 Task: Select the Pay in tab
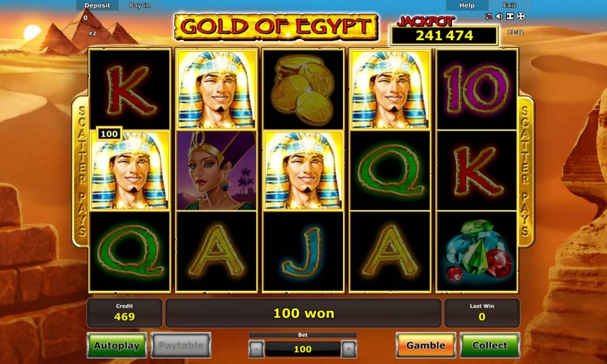(x=140, y=5)
